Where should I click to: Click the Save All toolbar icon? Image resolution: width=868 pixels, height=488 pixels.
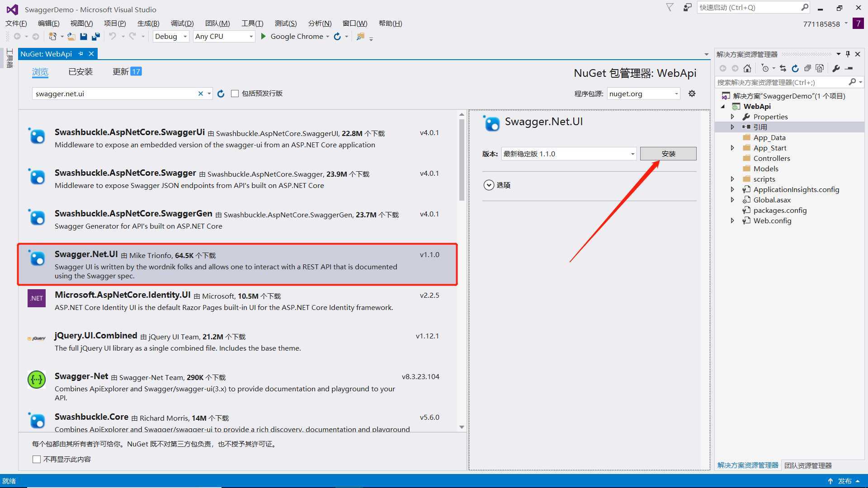pyautogui.click(x=95, y=36)
